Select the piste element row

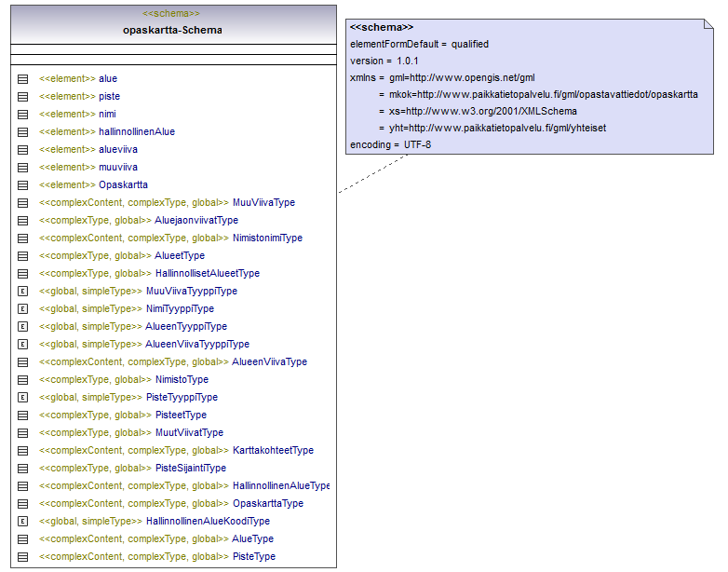tap(109, 97)
